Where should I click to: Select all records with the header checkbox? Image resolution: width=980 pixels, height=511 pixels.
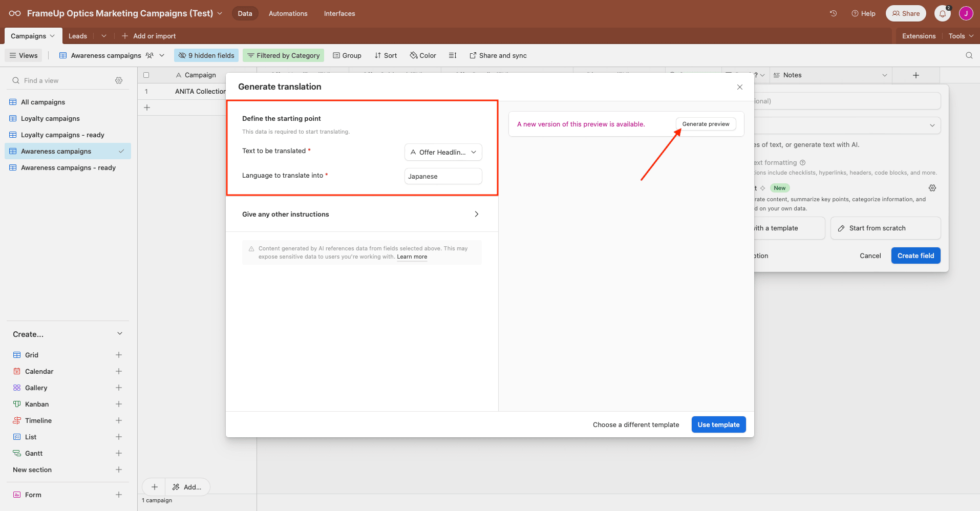146,75
